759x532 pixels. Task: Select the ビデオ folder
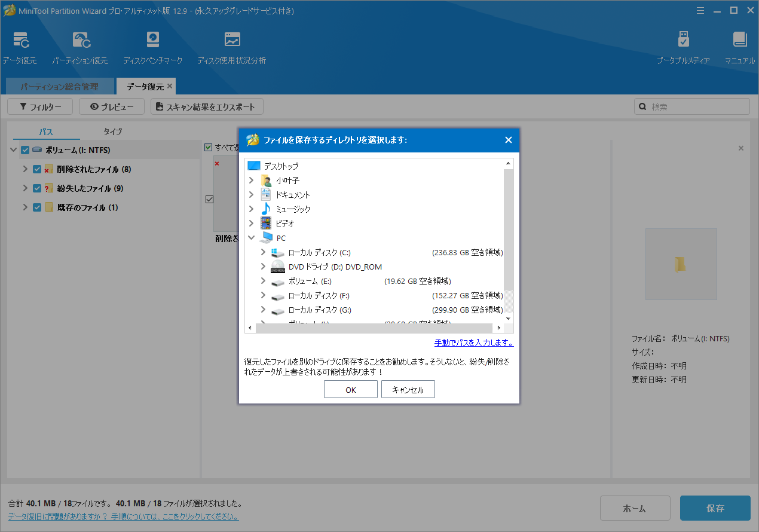click(278, 224)
